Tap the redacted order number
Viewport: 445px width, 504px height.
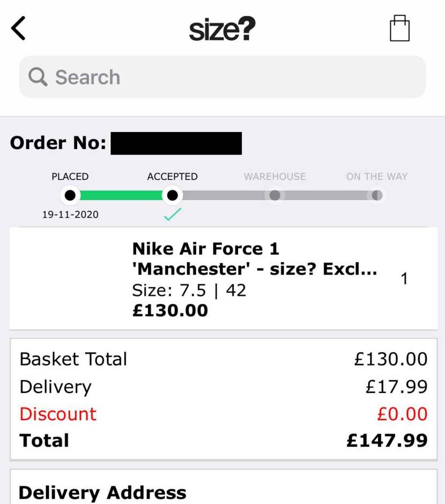[x=176, y=143]
